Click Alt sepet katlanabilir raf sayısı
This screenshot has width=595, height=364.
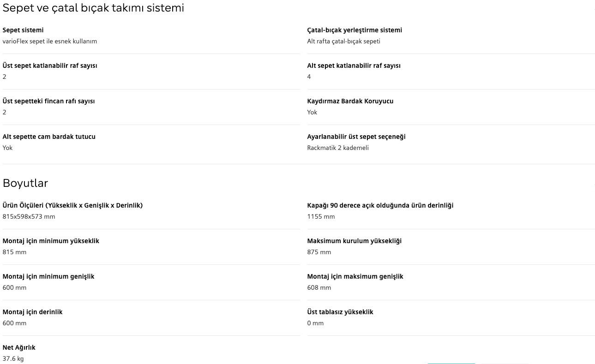354,66
